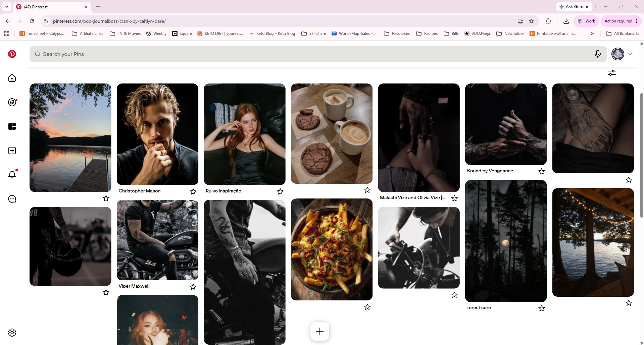
Task: Open the boards collage icon in sidebar
Action: (x=12, y=126)
